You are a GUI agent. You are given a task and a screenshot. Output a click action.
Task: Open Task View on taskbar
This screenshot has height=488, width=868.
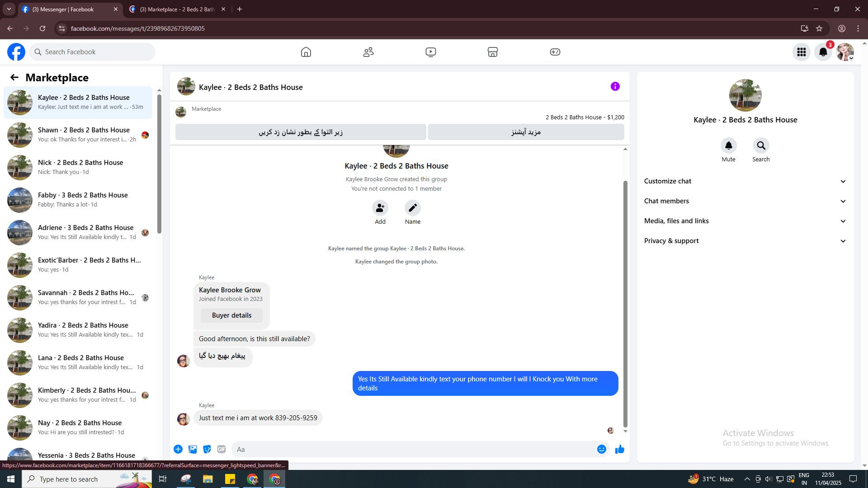tap(163, 479)
